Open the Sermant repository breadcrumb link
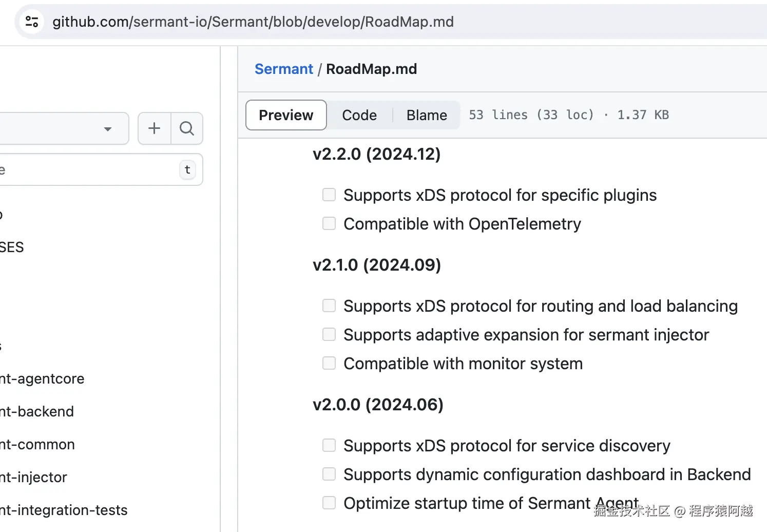 [283, 69]
